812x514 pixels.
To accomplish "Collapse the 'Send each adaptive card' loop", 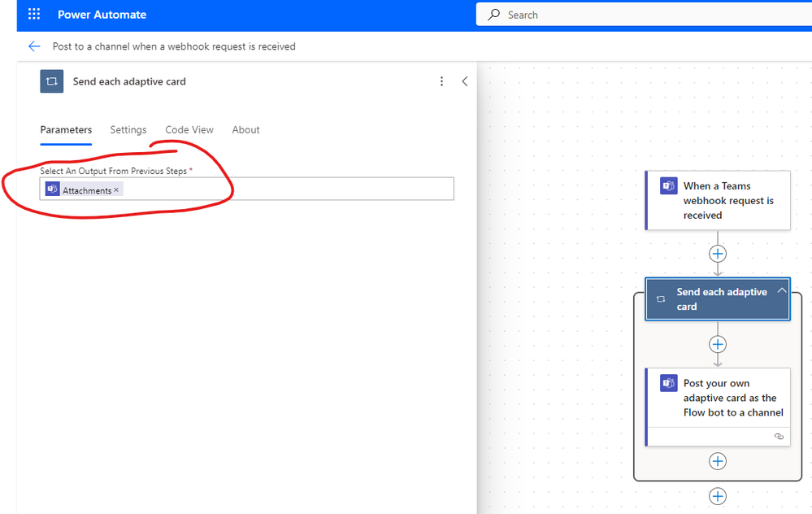I will [x=782, y=290].
